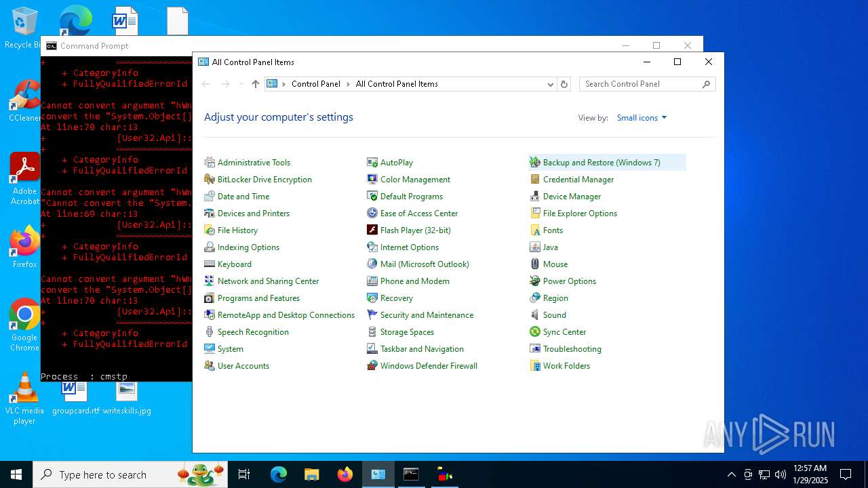The height and width of the screenshot is (488, 868).
Task: Open Network and Sharing Center icon
Action: point(210,281)
